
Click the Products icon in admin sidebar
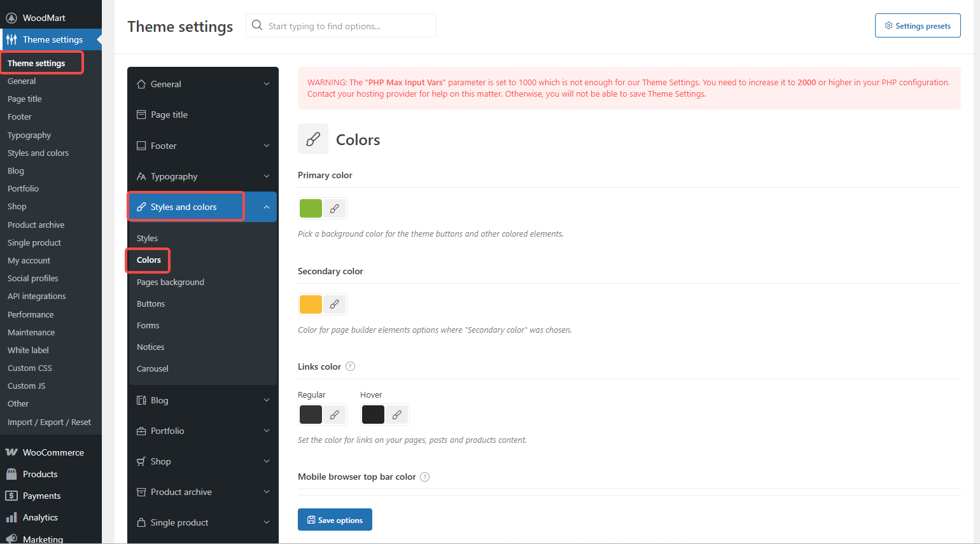pyautogui.click(x=11, y=474)
